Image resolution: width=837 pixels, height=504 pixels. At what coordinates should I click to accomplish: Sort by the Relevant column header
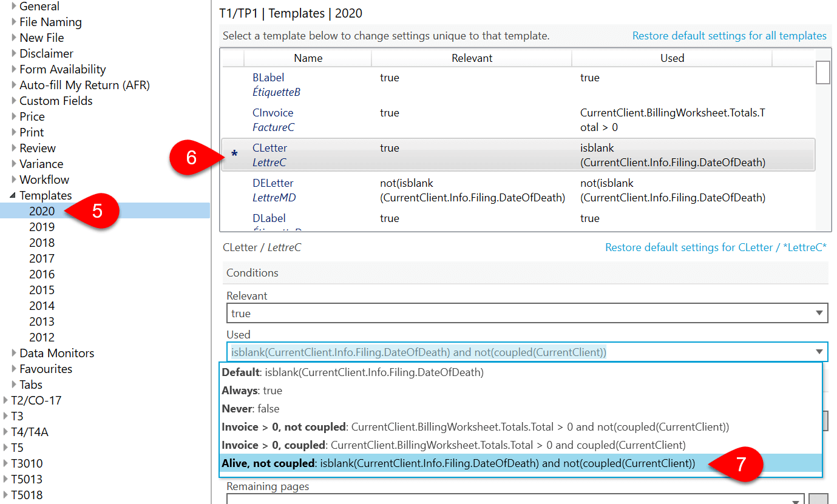pos(472,58)
